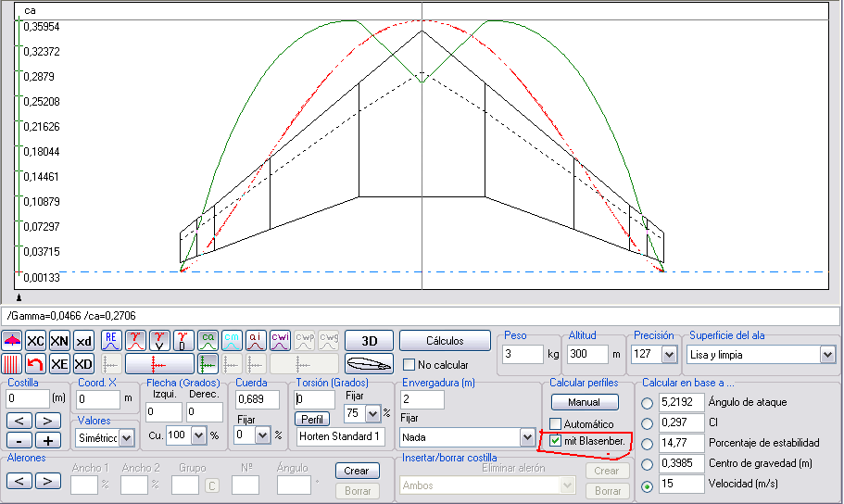Check the Automático option
Screen dimensions: 844x504
[x=556, y=424]
